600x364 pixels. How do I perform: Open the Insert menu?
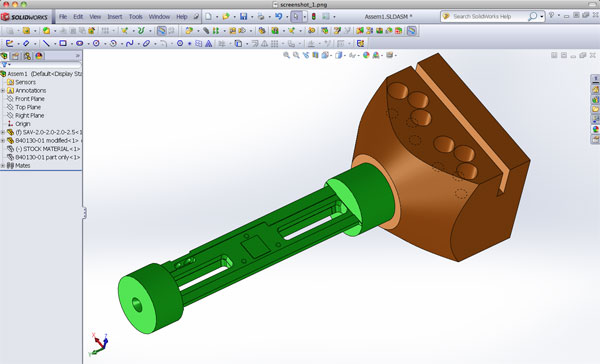114,16
